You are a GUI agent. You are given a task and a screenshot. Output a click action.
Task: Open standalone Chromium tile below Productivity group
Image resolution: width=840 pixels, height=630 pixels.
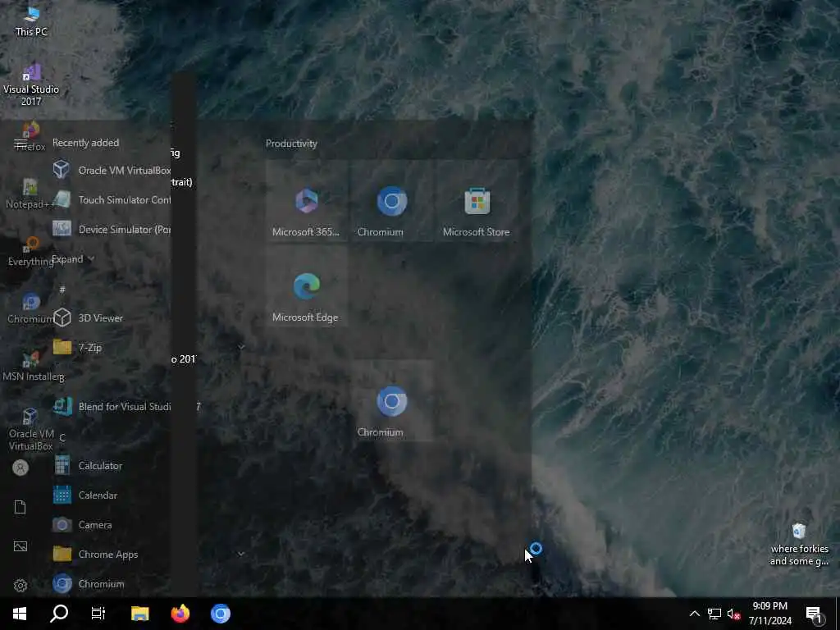pyautogui.click(x=391, y=401)
